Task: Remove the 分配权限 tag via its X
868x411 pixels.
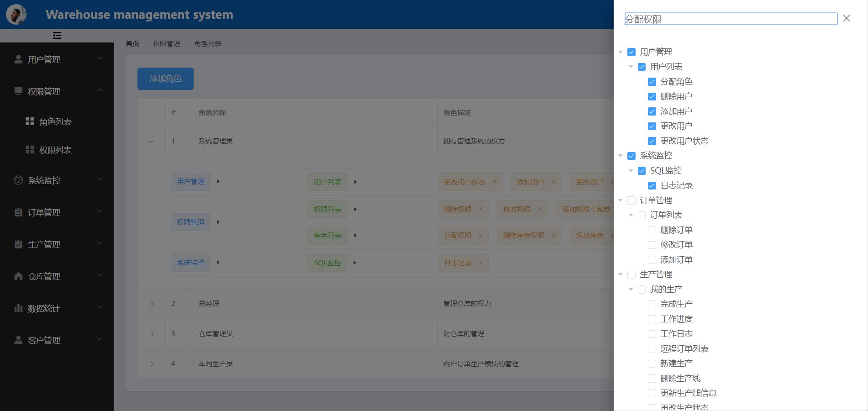Action: coord(481,236)
